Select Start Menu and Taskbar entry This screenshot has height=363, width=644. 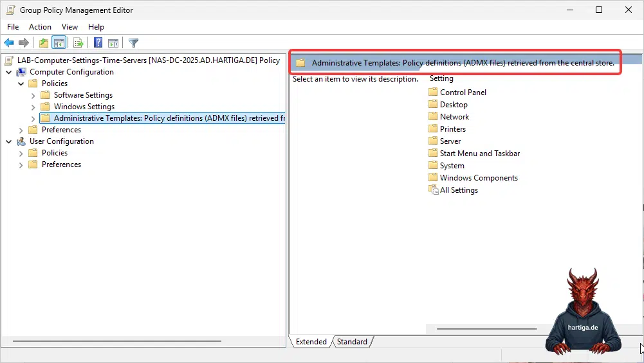coord(480,154)
